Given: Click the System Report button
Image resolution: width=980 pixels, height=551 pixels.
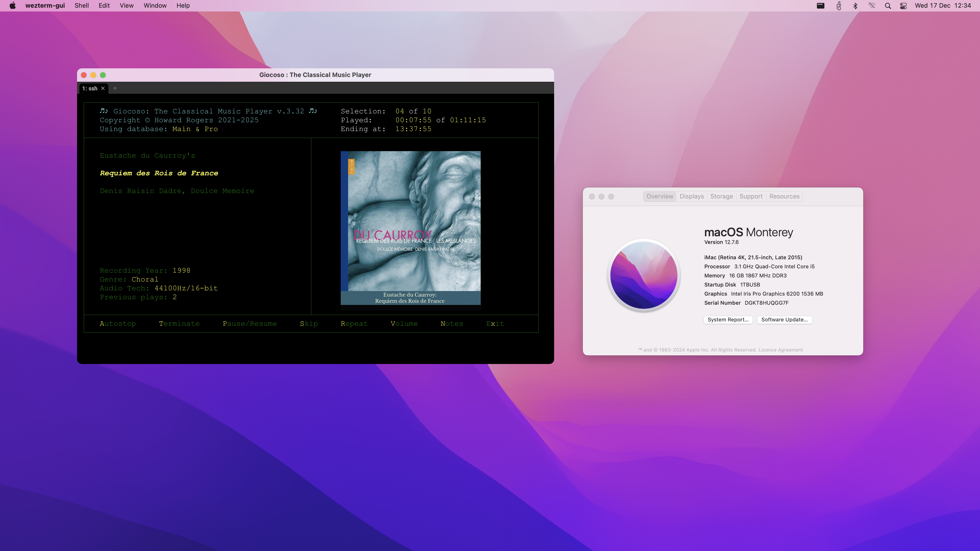Looking at the screenshot, I should pos(728,320).
